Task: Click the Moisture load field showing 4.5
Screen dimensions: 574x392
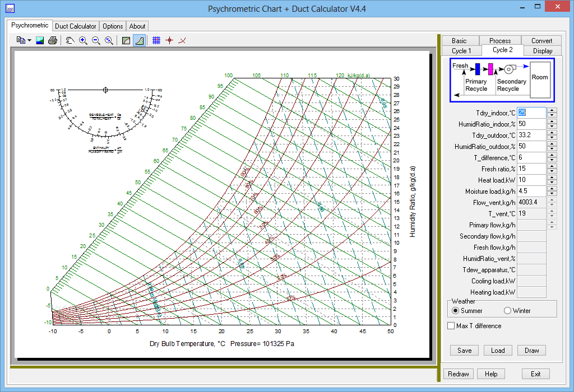Action: pyautogui.click(x=531, y=192)
